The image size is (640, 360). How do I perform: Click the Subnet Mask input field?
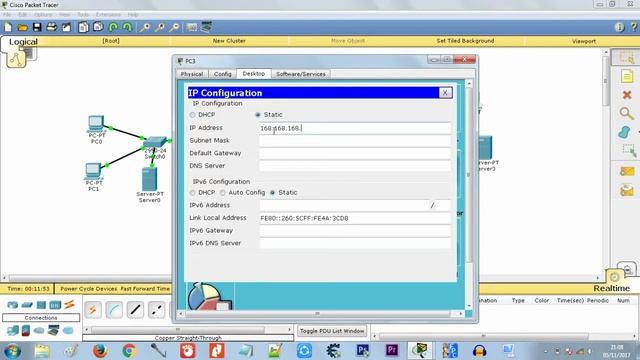click(355, 141)
